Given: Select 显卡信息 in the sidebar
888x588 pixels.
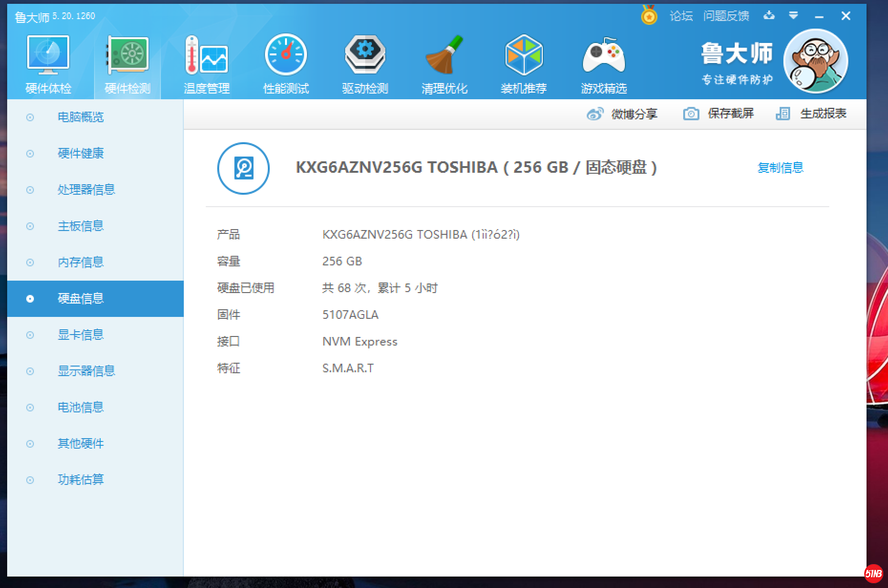Looking at the screenshot, I should point(81,335).
